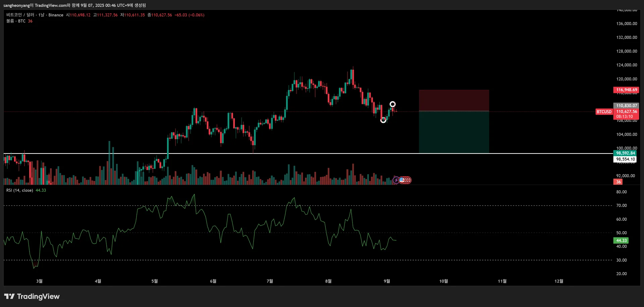
Task: Select the lower white circle marker near September
Action: pyautogui.click(x=383, y=120)
